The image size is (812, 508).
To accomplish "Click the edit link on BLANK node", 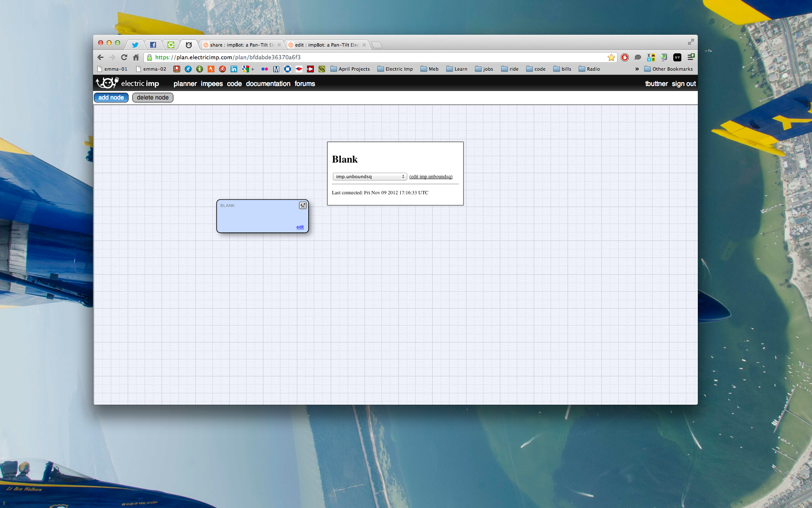I will (x=299, y=227).
